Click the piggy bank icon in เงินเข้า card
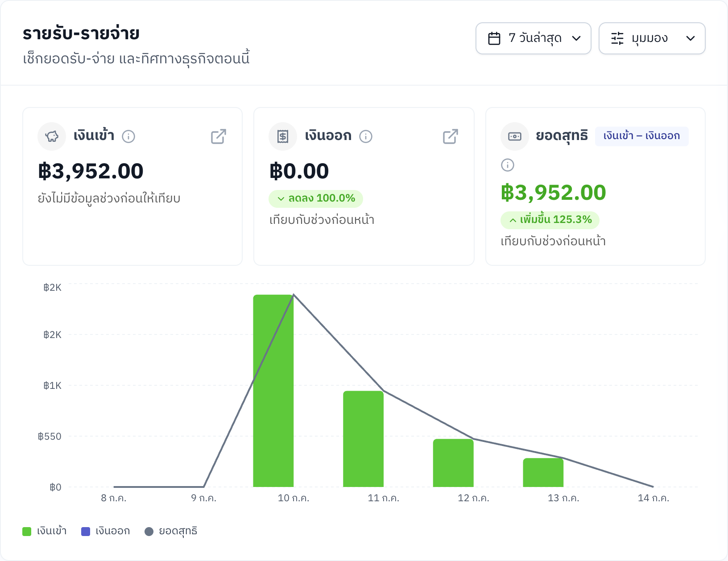This screenshot has width=728, height=561. 52,136
